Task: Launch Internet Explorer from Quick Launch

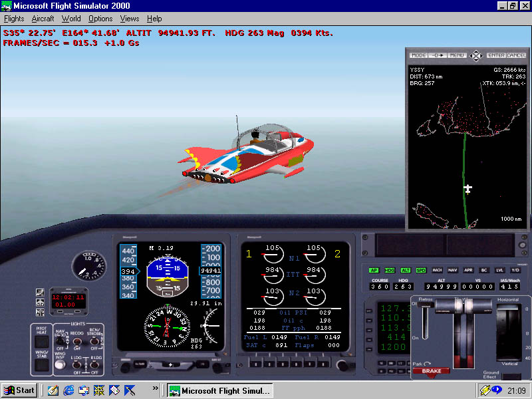Action: (x=68, y=390)
